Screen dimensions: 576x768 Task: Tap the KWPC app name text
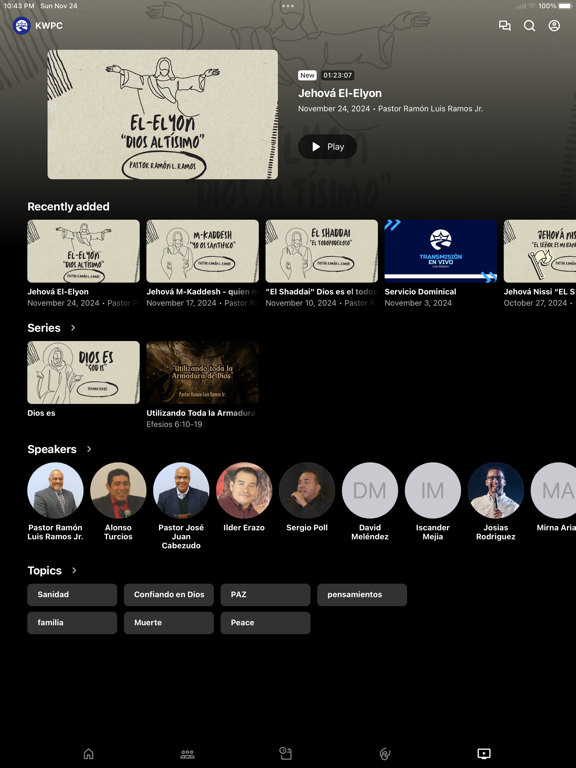(49, 25)
